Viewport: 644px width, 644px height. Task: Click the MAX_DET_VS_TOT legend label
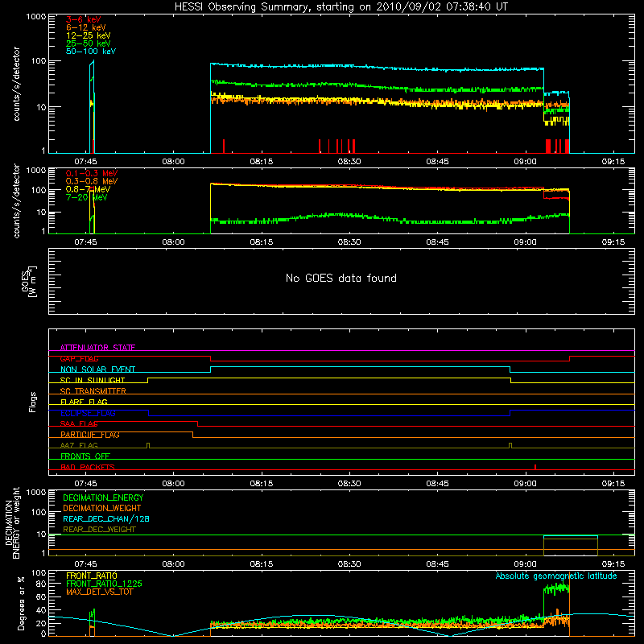click(100, 592)
